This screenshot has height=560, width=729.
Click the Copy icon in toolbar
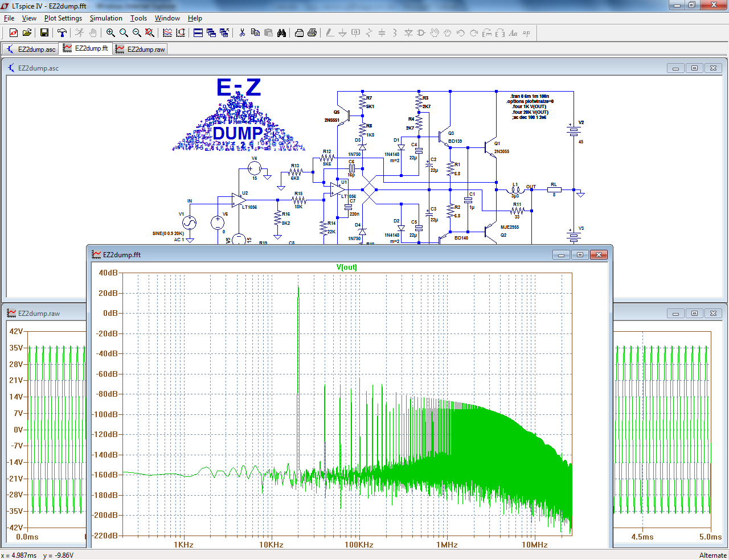pos(255,33)
